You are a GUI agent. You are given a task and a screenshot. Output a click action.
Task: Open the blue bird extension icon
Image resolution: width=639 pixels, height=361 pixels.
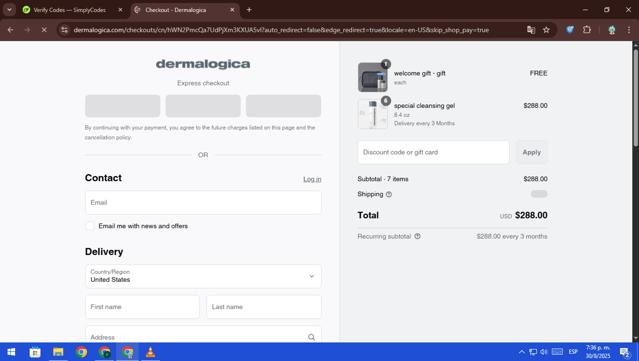(x=570, y=29)
